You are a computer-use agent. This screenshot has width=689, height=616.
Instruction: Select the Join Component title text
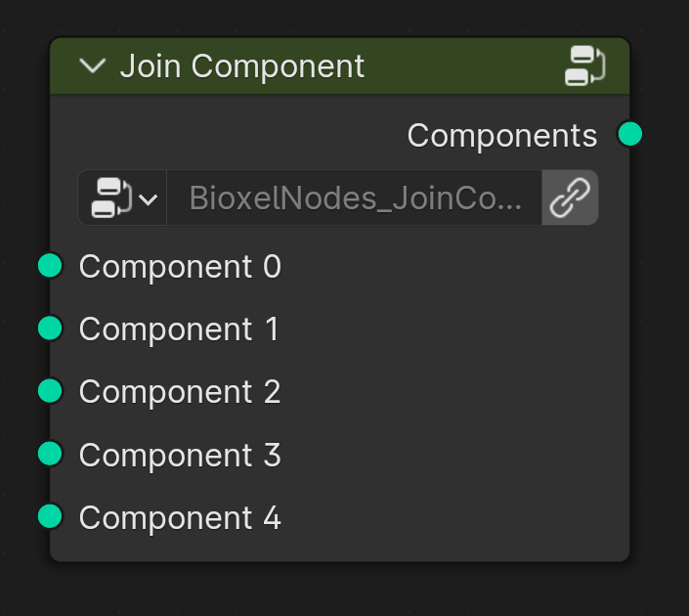[242, 66]
